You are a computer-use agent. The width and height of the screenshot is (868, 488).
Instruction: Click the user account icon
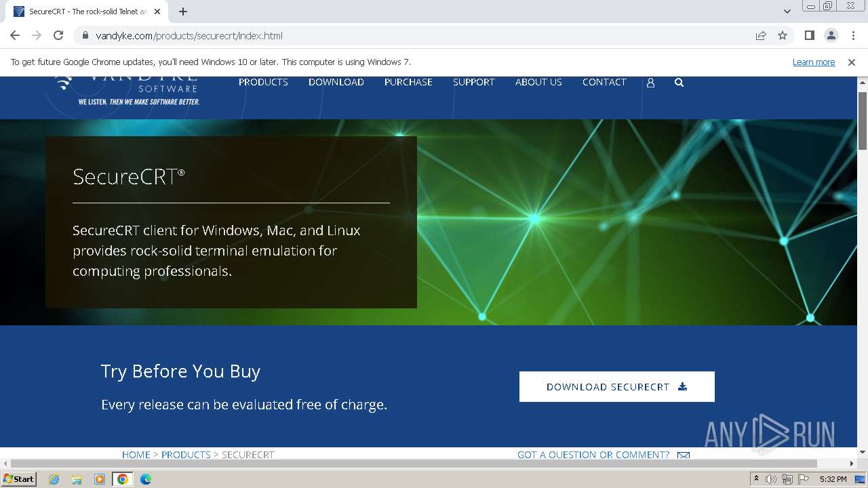coord(650,83)
